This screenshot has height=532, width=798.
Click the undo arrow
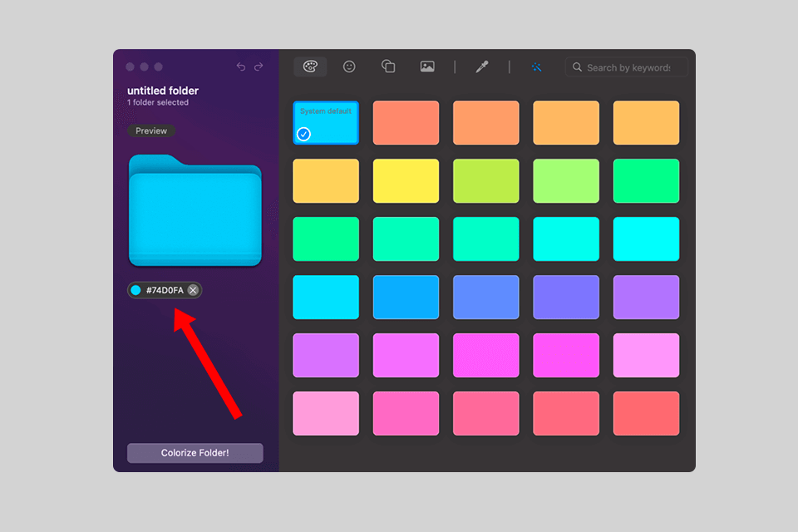[241, 66]
